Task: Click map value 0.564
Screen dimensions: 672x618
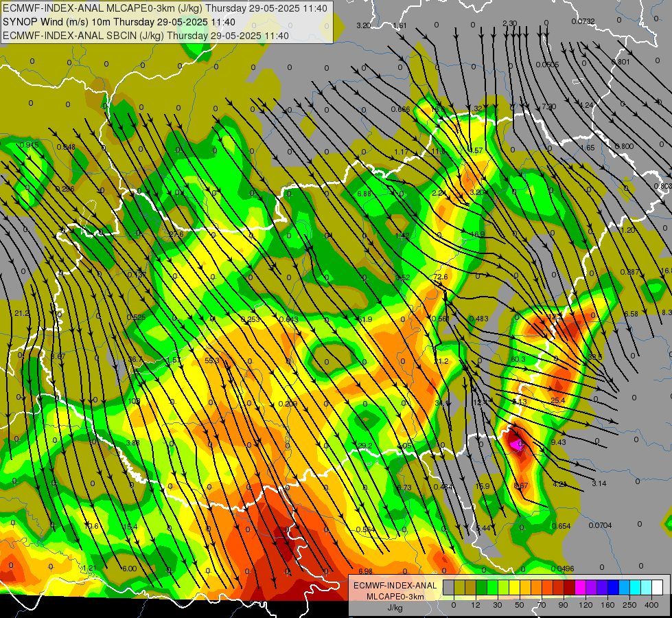Action: (366, 529)
